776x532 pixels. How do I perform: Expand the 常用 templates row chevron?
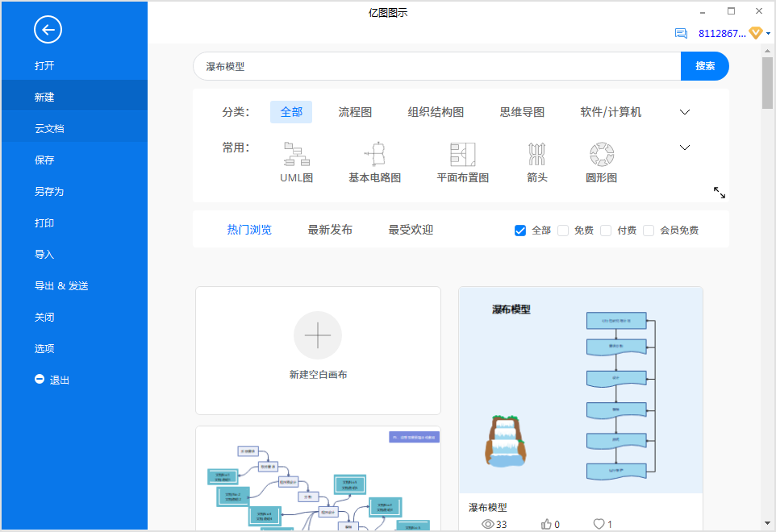[x=685, y=148]
